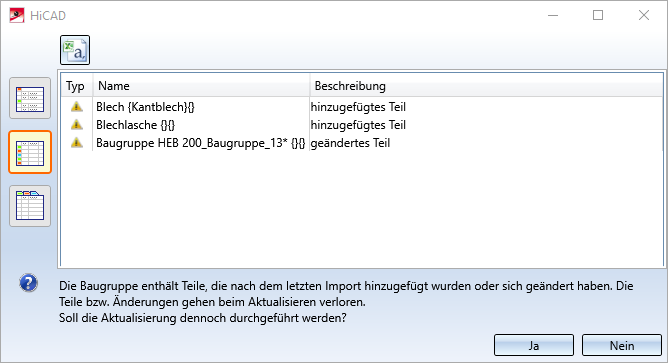Decline update with the Nein button

pos(622,345)
